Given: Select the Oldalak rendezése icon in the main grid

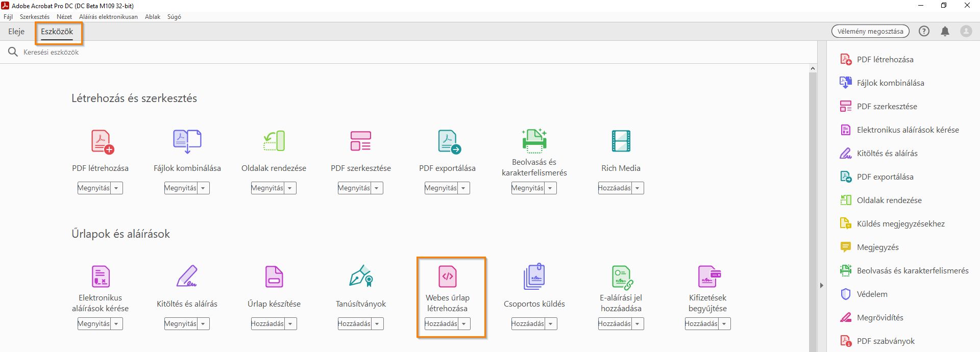Looking at the screenshot, I should 274,141.
